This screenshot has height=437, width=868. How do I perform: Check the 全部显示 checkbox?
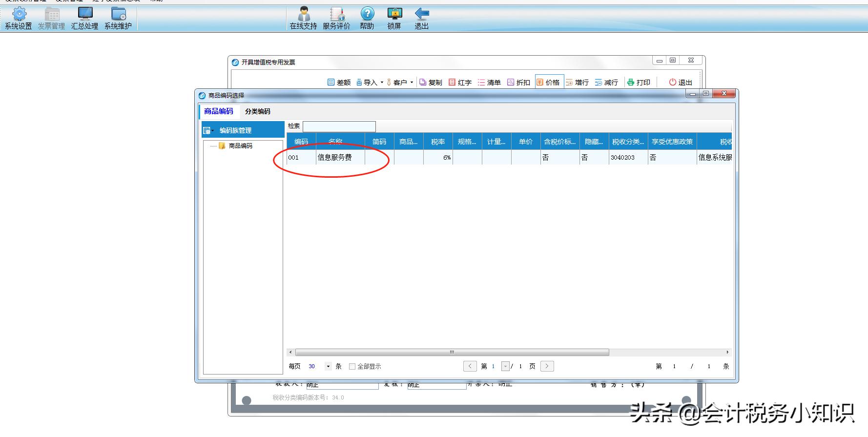(352, 367)
